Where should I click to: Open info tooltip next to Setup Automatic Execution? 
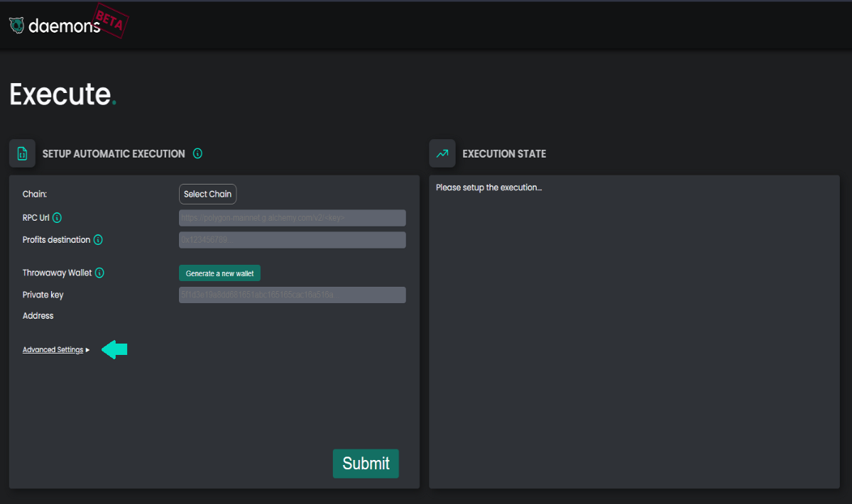point(197,153)
